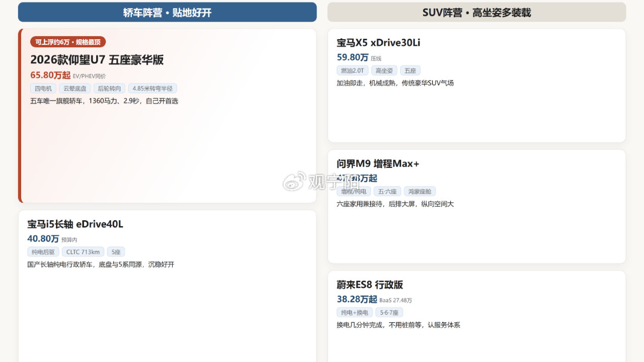Image resolution: width=644 pixels, height=362 pixels.
Task: Select the 可上浮约6万·规格最顶 badge
Action: click(x=68, y=42)
